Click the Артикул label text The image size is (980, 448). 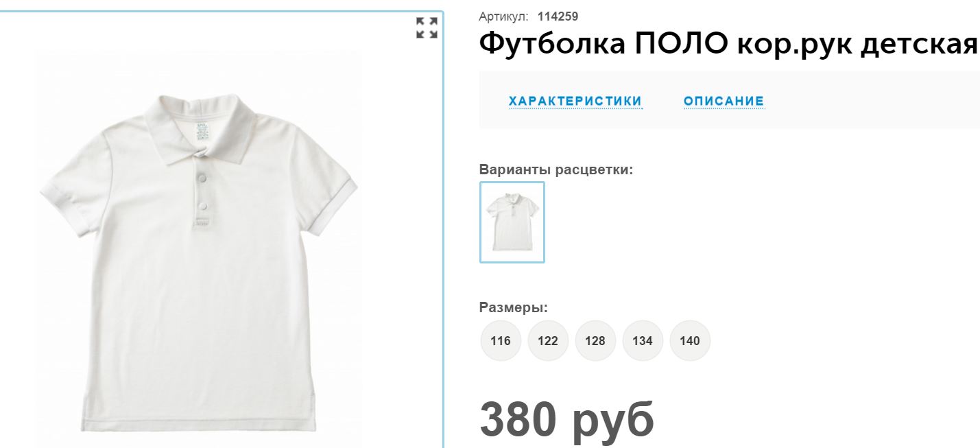click(x=503, y=16)
